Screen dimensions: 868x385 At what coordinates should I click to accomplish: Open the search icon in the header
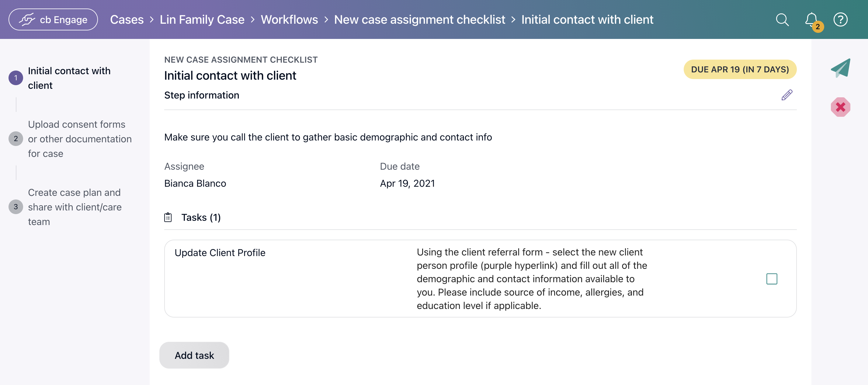[x=783, y=19]
